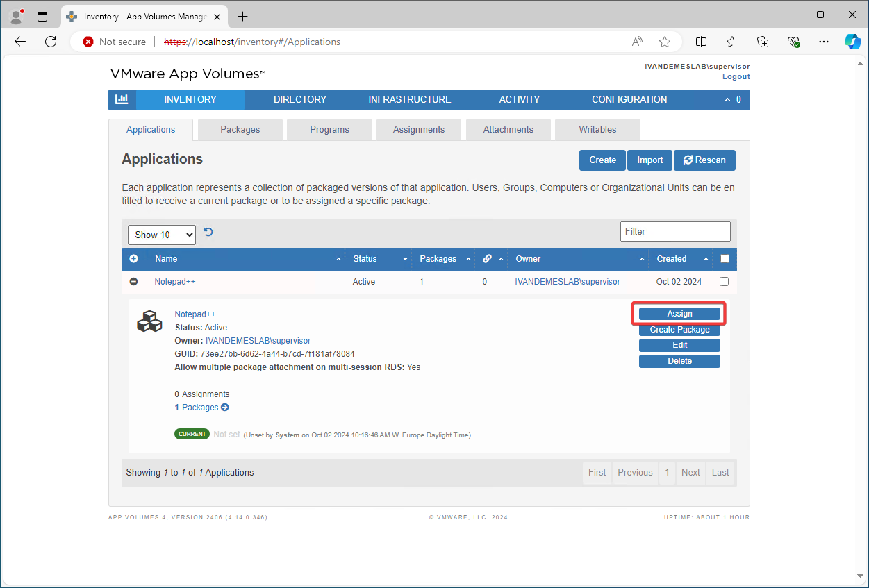Open the INVENTORY navigation item
Image resolution: width=869 pixels, height=588 pixels.
[190, 99]
